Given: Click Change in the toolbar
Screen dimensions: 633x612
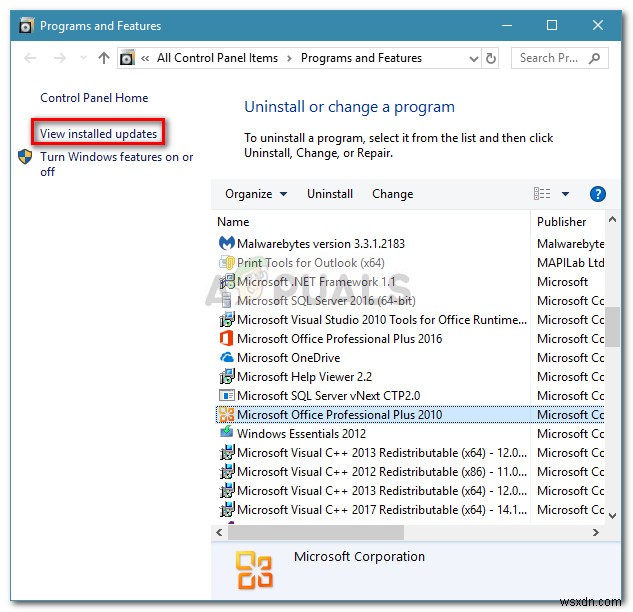Looking at the screenshot, I should tap(392, 194).
